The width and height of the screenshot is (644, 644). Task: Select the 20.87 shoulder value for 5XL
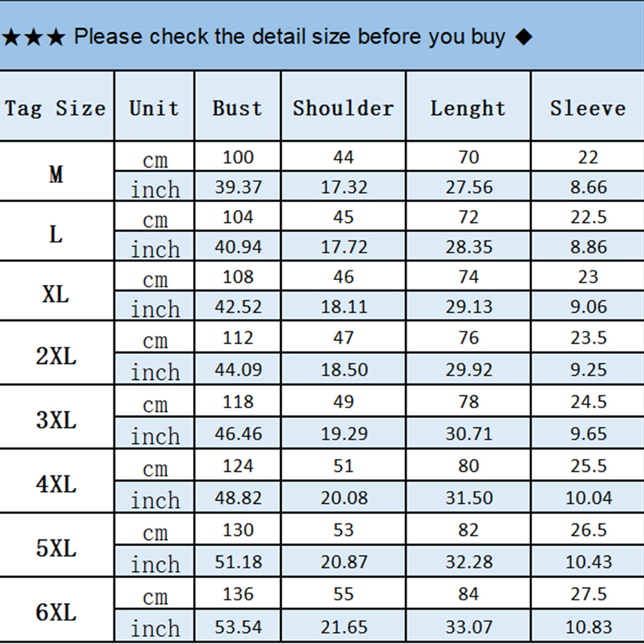click(344, 562)
